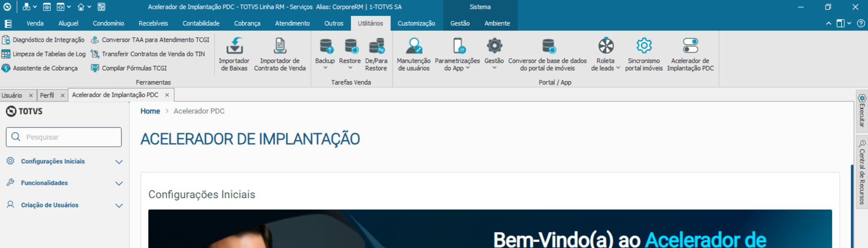
Task: Open the Contabilidade menu
Action: point(201,23)
